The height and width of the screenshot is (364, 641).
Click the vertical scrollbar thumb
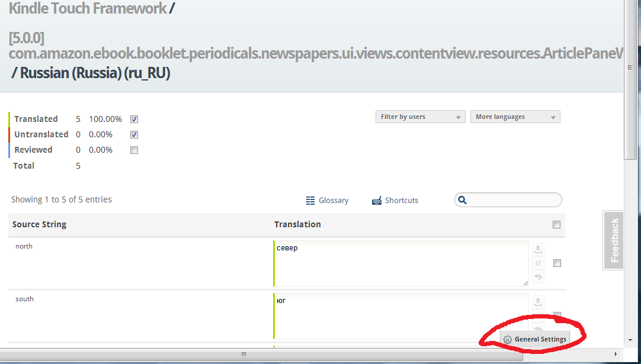[x=630, y=80]
